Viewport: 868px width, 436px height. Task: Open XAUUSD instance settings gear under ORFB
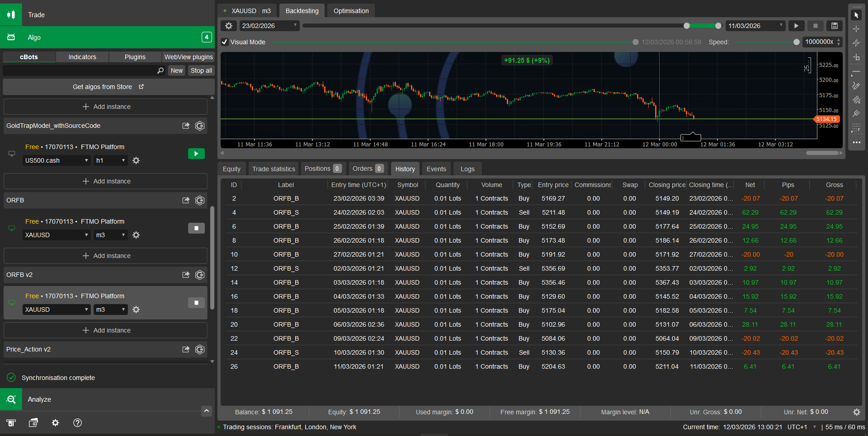point(136,235)
